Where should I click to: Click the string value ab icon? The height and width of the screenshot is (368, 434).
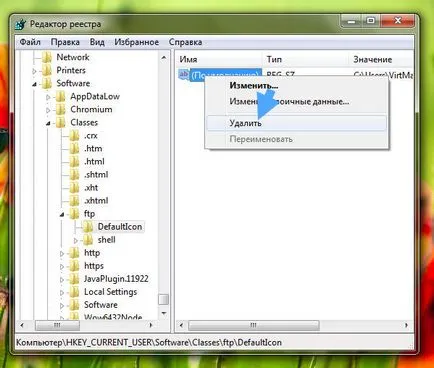pos(184,74)
